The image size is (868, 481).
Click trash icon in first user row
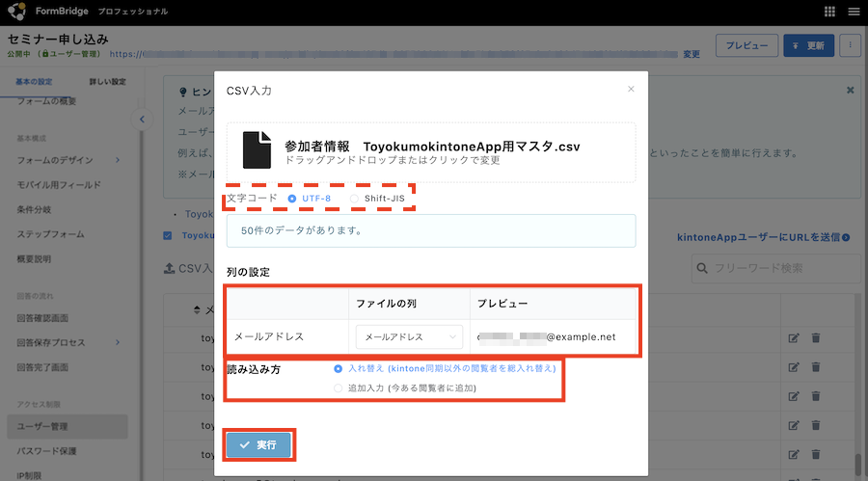pyautogui.click(x=815, y=338)
